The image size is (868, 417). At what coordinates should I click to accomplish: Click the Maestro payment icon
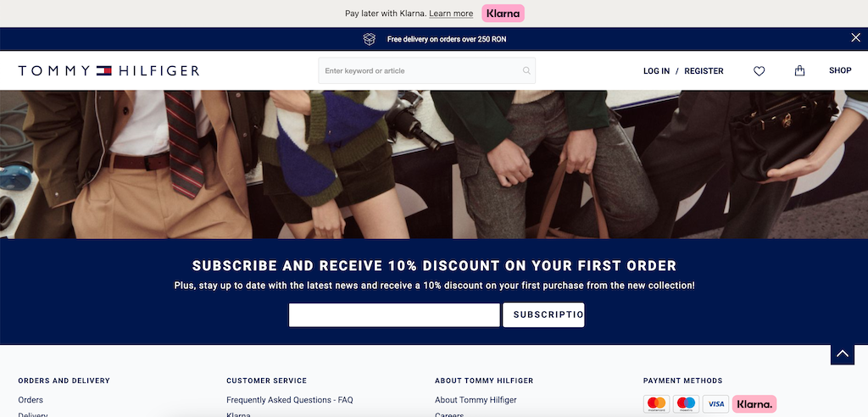(686, 403)
